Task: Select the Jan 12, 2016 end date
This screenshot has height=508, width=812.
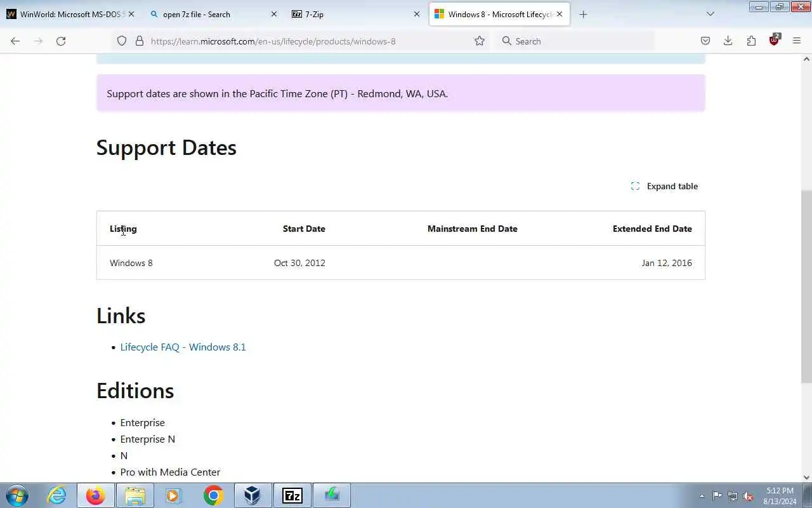Action: click(667, 263)
